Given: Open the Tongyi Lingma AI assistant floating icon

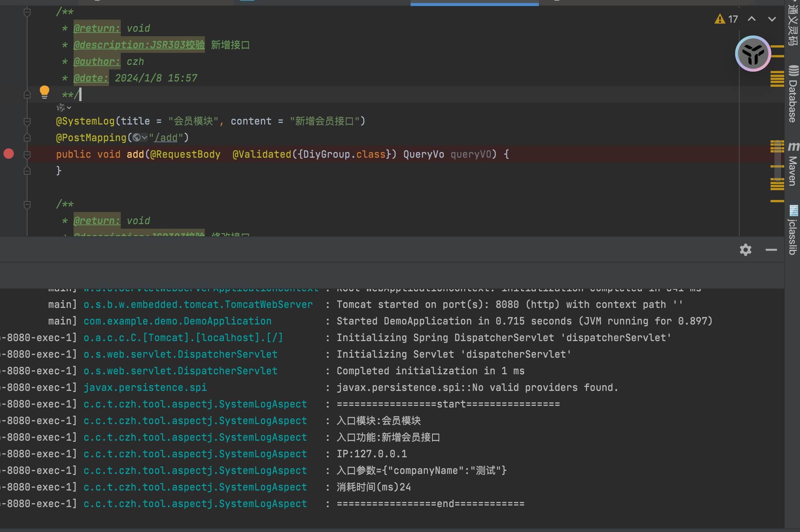Looking at the screenshot, I should (x=753, y=54).
